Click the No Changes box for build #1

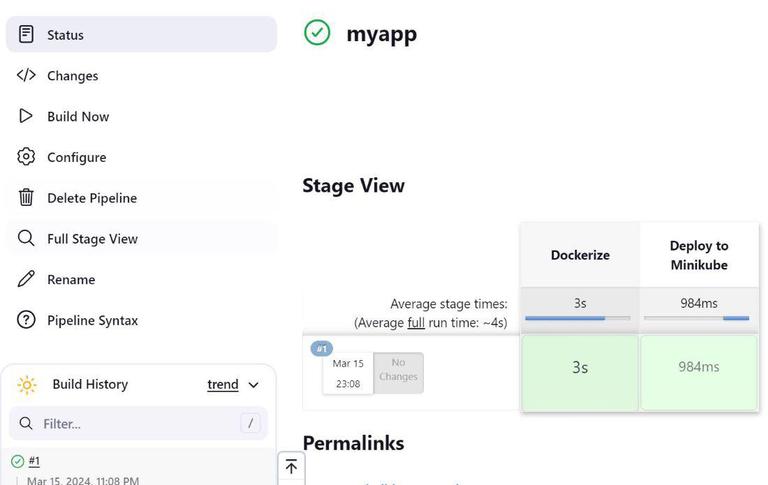click(x=398, y=371)
